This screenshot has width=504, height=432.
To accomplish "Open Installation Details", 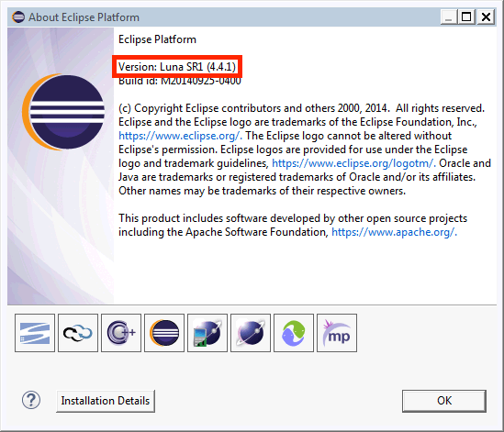I will tap(106, 401).
